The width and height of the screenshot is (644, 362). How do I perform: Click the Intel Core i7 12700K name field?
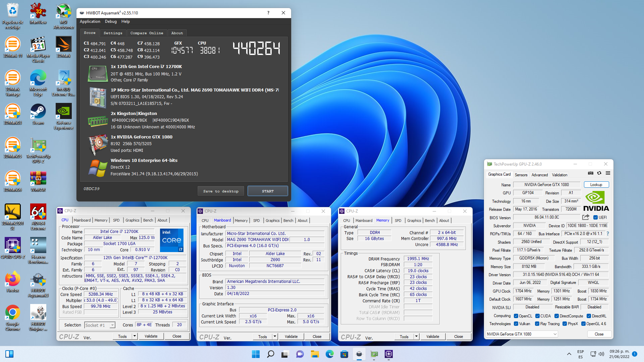119,232
